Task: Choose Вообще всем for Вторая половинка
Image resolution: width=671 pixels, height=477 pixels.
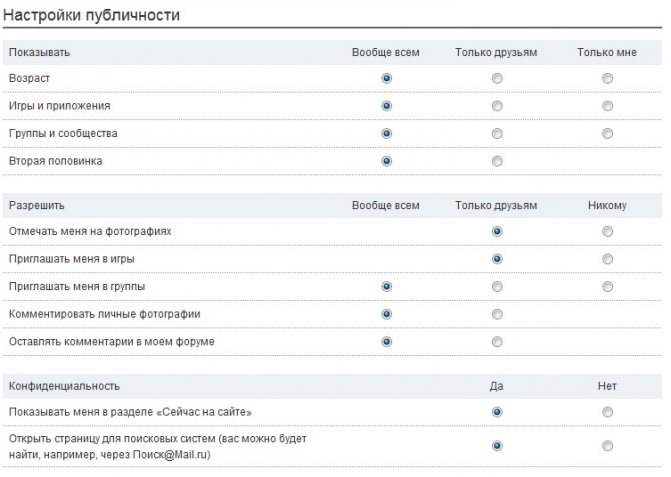Action: click(386, 161)
